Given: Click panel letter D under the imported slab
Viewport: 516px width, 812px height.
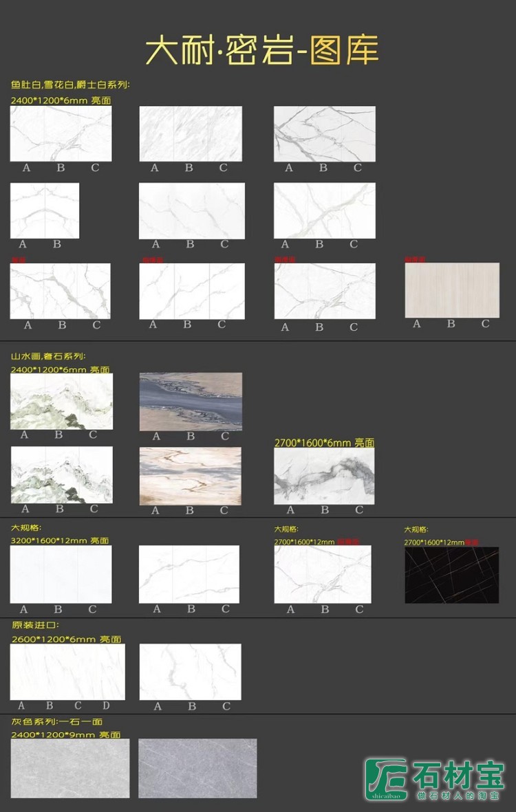Looking at the screenshot, I should coord(106,705).
